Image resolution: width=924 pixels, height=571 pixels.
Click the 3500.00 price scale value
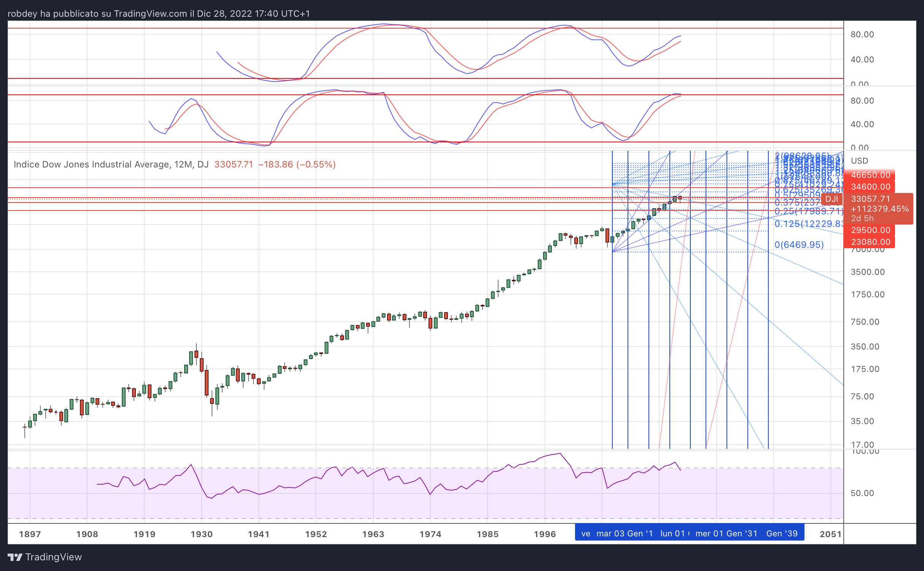[x=868, y=272]
